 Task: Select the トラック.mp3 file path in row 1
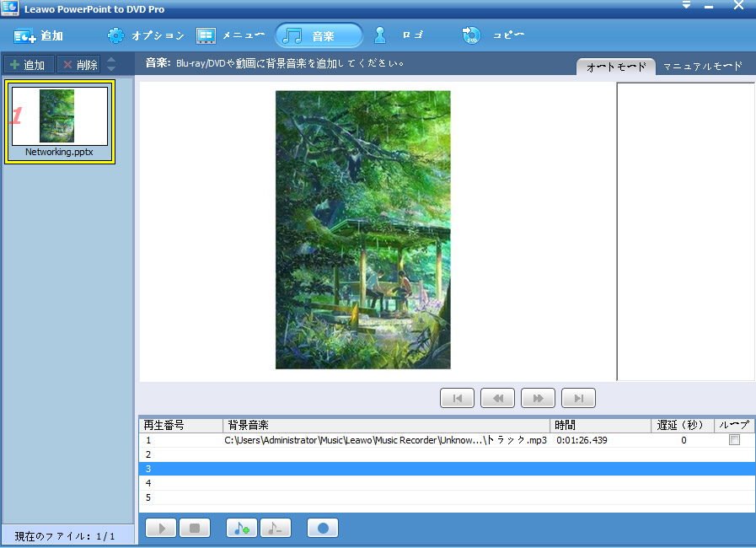[x=386, y=440]
